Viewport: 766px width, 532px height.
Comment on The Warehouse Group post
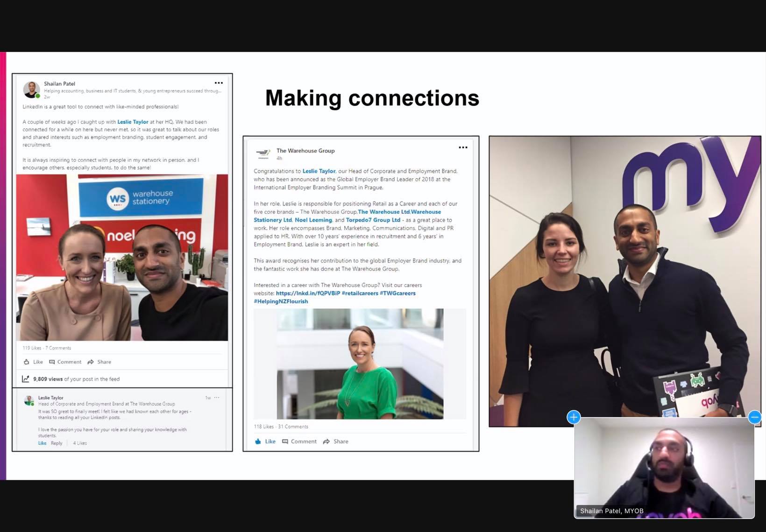(x=299, y=441)
